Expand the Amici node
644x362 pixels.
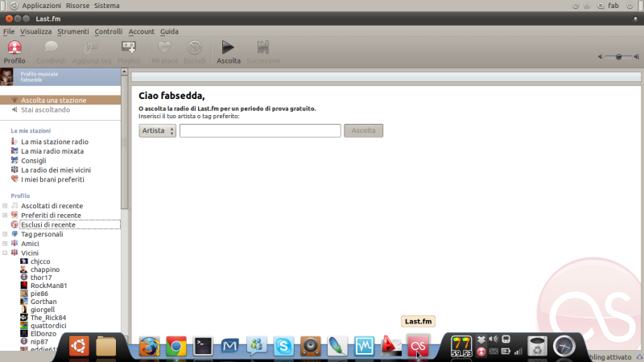tap(5, 244)
